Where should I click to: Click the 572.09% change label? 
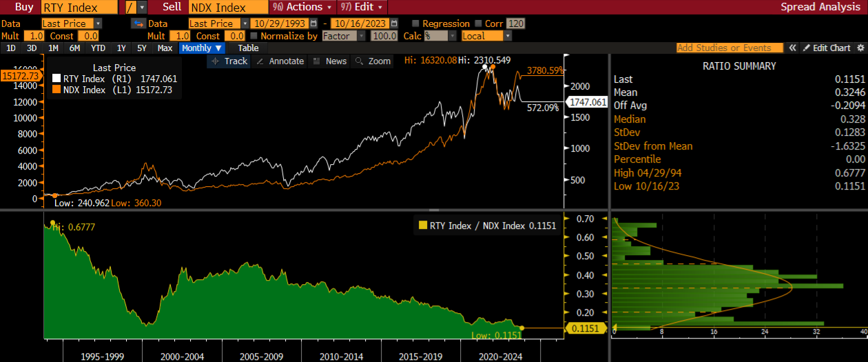point(543,108)
